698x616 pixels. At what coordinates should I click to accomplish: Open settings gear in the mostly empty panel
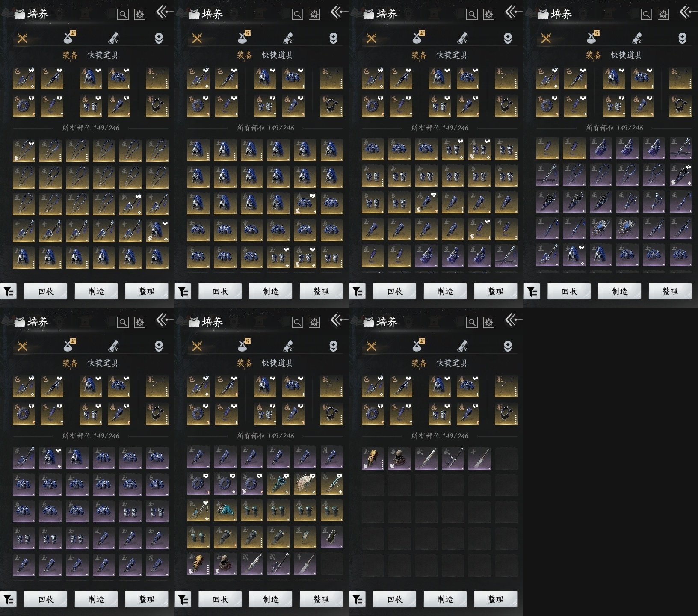coord(488,323)
